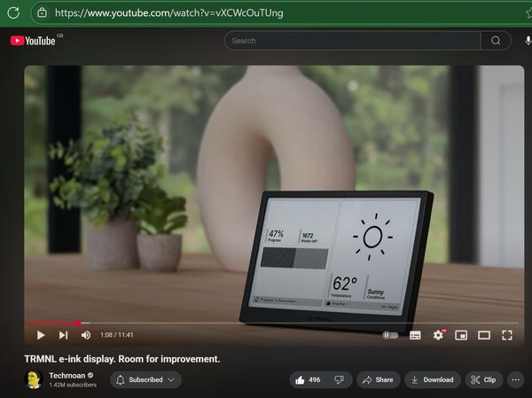Open the Subscribed notification dropdown

[145, 379]
